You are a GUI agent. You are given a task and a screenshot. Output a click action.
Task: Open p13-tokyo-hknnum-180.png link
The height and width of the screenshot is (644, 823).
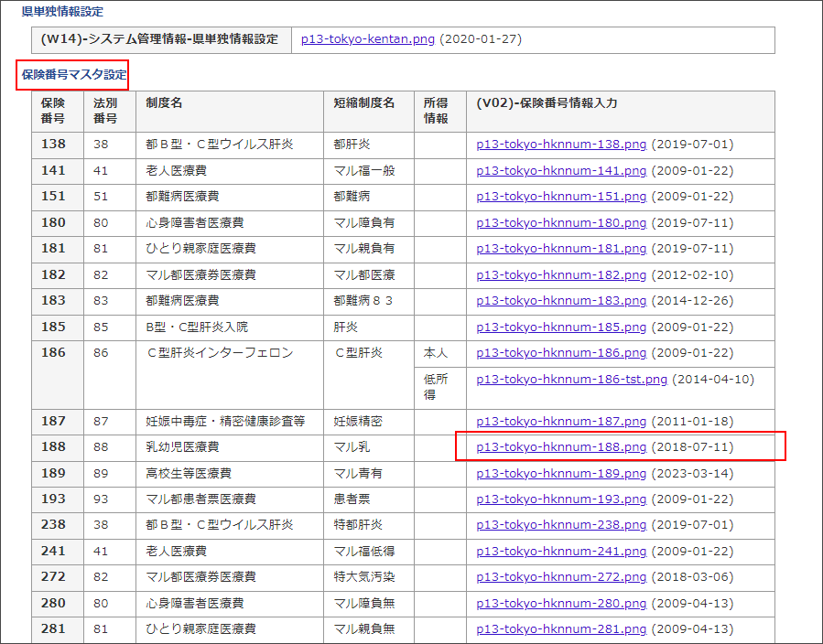561,223
